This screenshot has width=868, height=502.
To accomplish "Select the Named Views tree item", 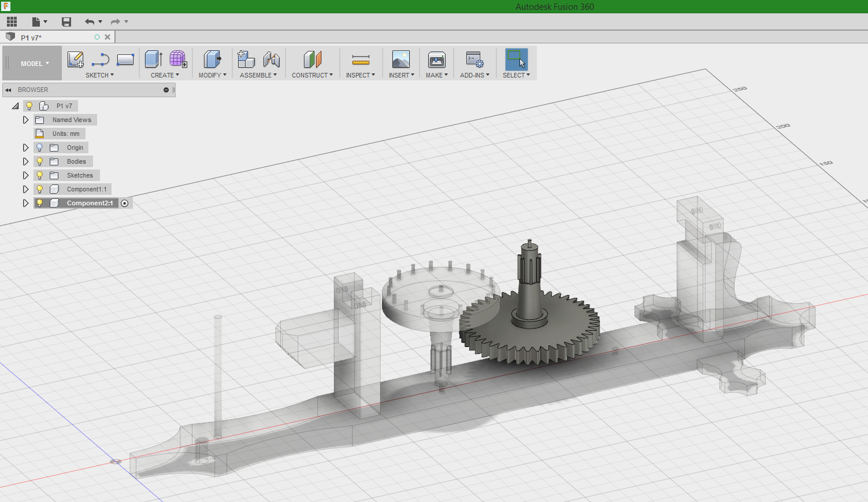I will click(x=72, y=120).
